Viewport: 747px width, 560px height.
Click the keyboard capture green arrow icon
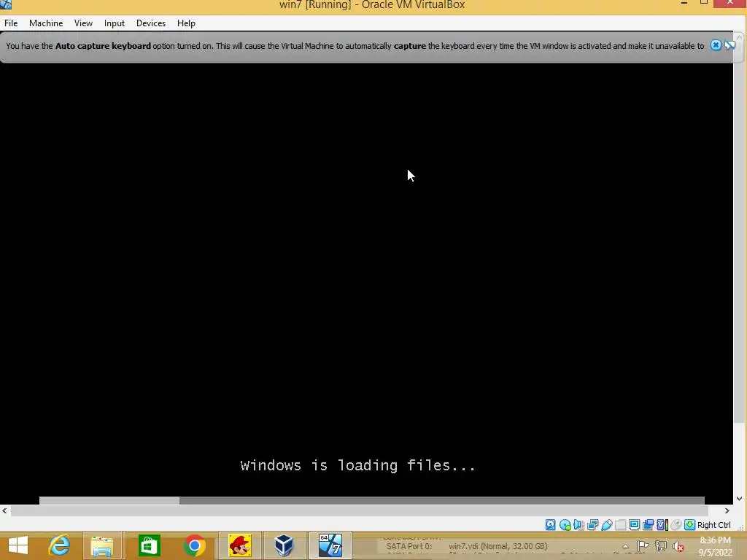click(689, 525)
